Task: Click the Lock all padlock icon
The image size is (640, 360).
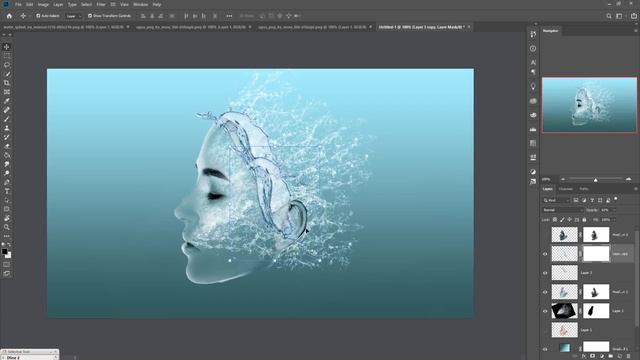Action: coord(584,220)
